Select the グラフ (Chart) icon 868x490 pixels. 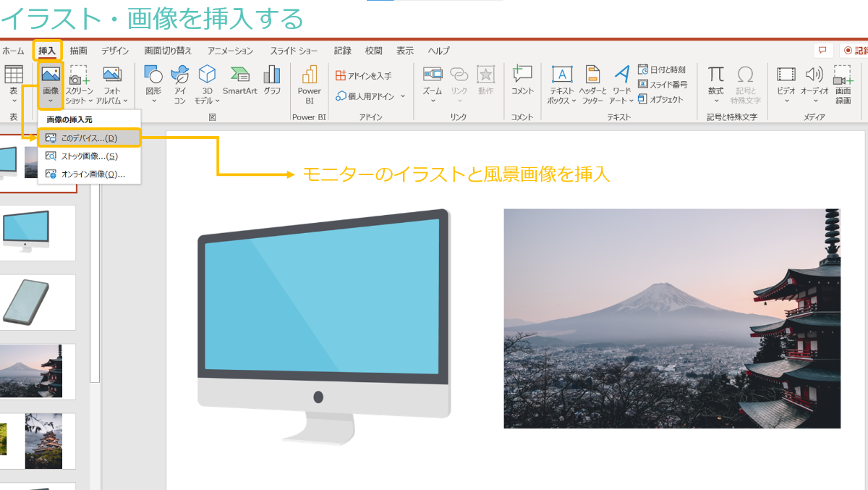point(272,80)
